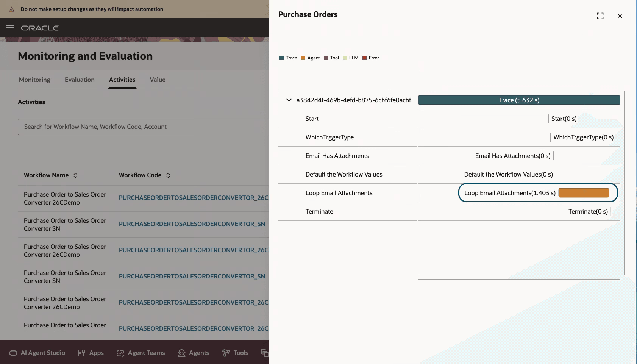Image resolution: width=637 pixels, height=364 pixels.
Task: Select the WhichTrggerType tree row
Action: click(348, 137)
